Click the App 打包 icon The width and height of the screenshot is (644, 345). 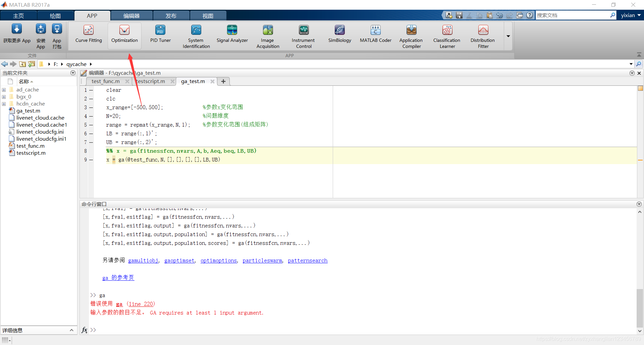click(x=57, y=29)
